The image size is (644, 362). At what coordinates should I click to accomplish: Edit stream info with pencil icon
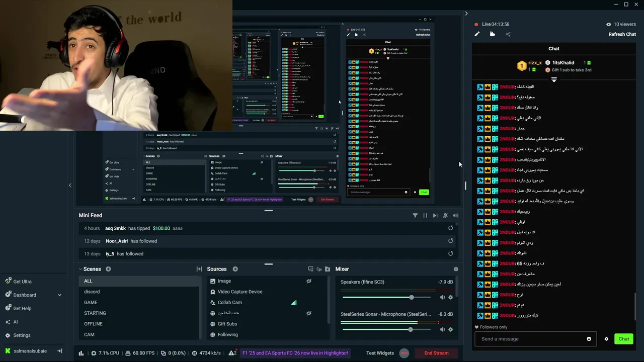pos(477,34)
